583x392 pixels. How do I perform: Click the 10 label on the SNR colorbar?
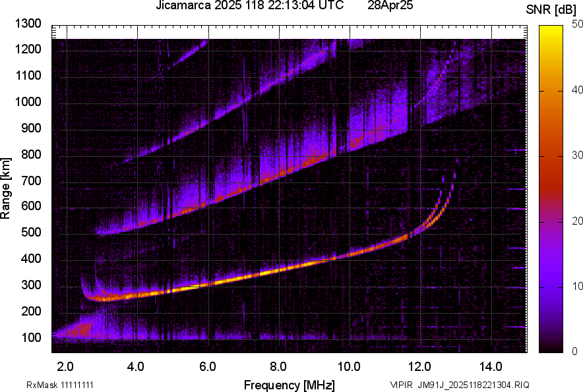[578, 286]
